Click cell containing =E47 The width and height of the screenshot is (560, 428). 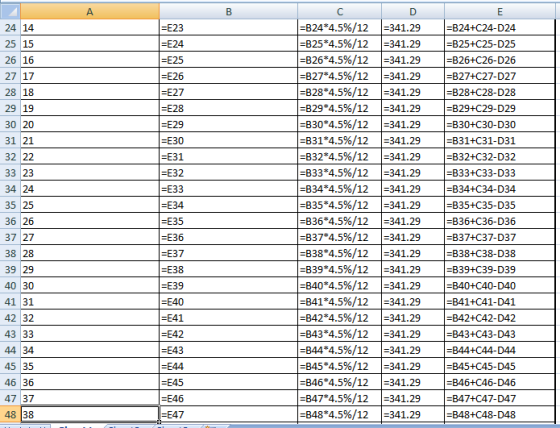coord(229,414)
